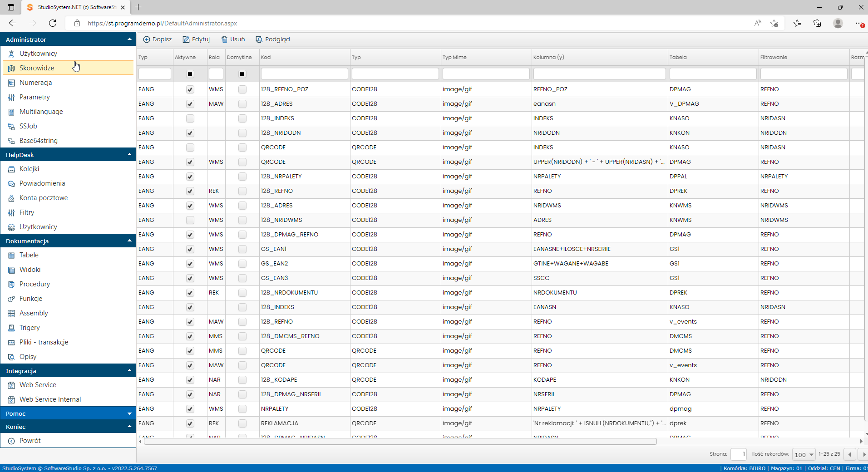Click the Usuń button
This screenshot has width=868, height=472.
click(233, 39)
